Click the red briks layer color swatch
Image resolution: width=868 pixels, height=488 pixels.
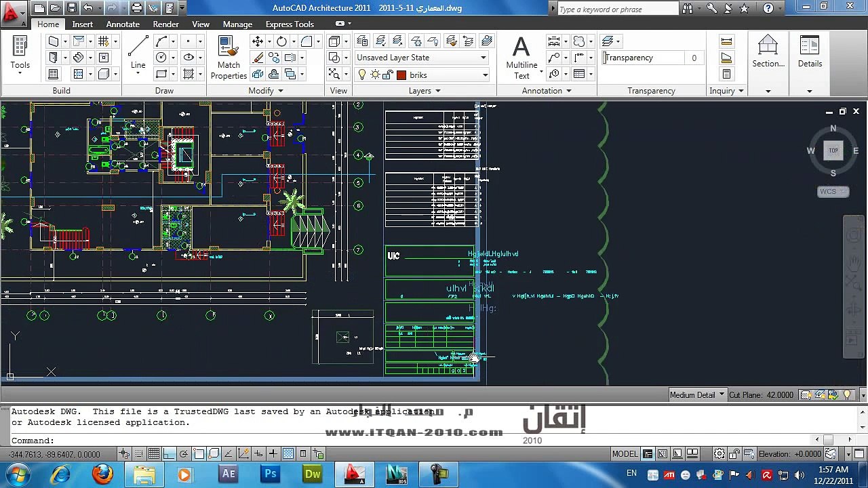pyautogui.click(x=401, y=75)
